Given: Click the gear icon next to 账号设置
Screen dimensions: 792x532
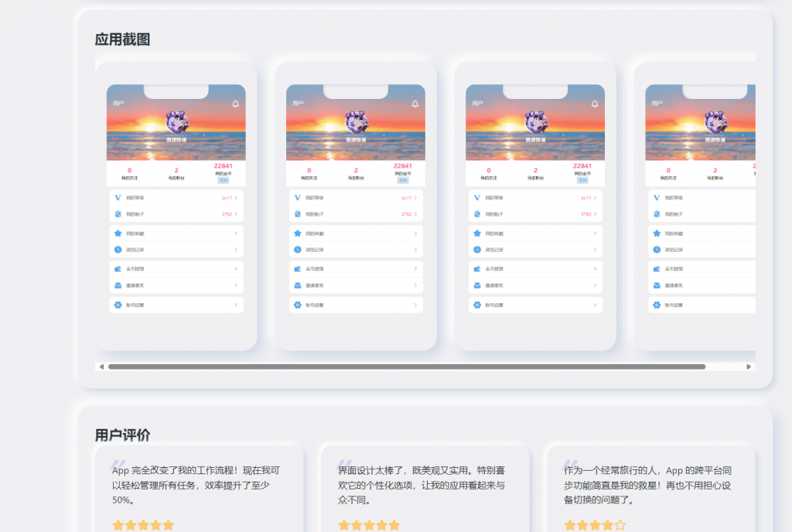Looking at the screenshot, I should tap(116, 305).
